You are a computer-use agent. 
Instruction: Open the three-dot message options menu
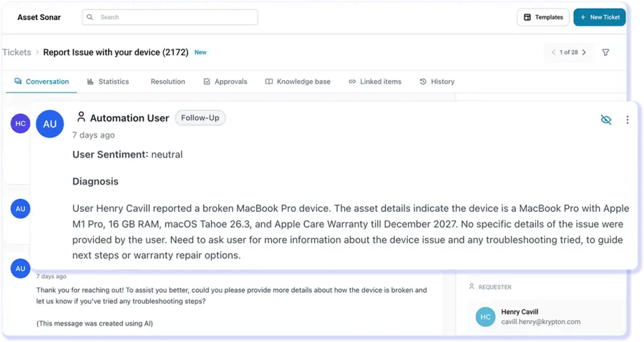(x=628, y=120)
